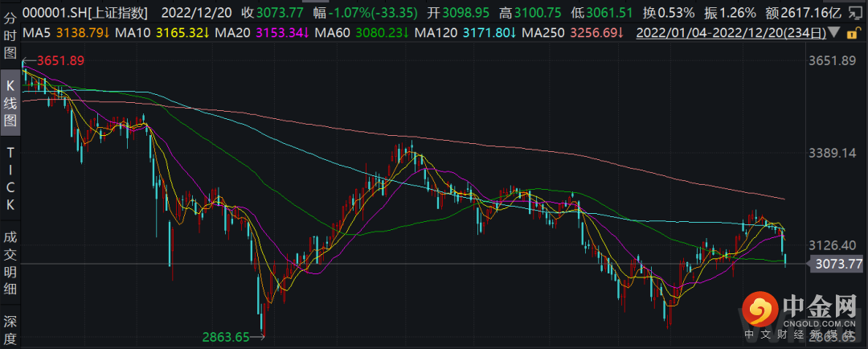Image resolution: width=868 pixels, height=349 pixels.
Task: Click the red 3651.89 high marker label
Action: point(59,61)
